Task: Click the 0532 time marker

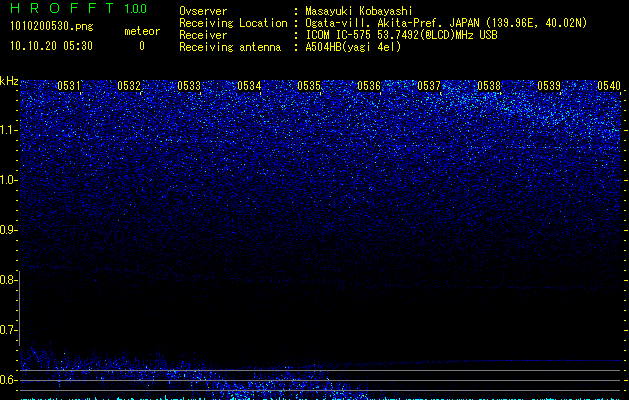Action: pos(129,86)
